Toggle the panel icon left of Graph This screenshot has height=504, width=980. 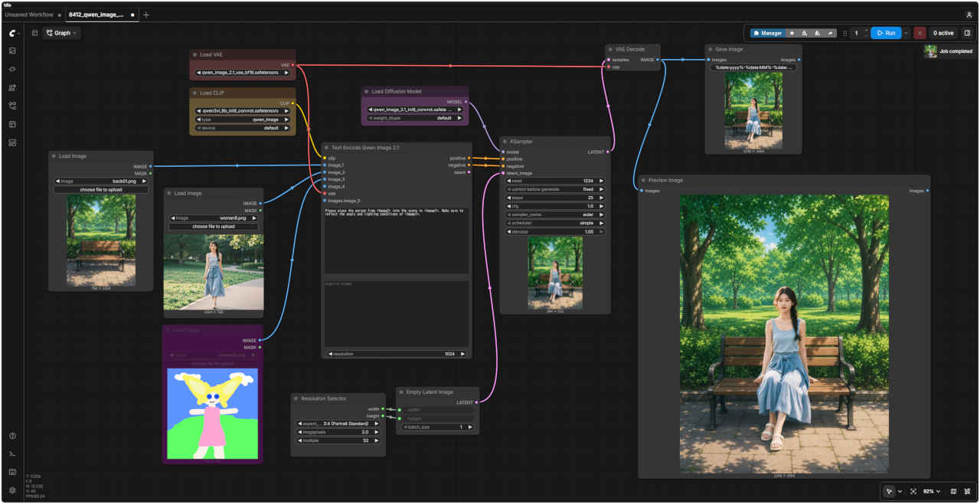(x=34, y=33)
